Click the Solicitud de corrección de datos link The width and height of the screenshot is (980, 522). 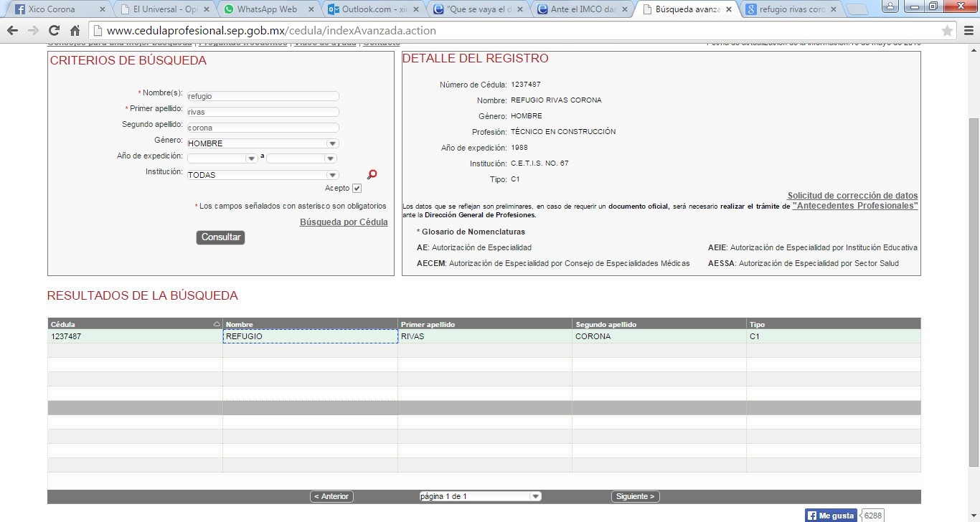(852, 196)
